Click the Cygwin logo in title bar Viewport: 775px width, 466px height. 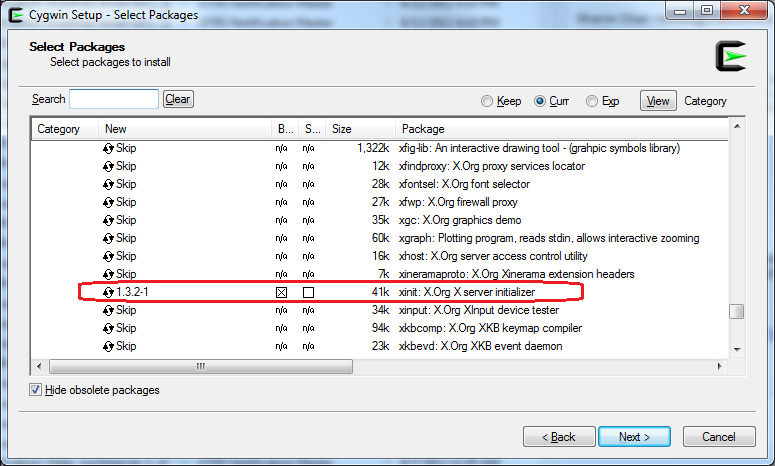pyautogui.click(x=16, y=15)
